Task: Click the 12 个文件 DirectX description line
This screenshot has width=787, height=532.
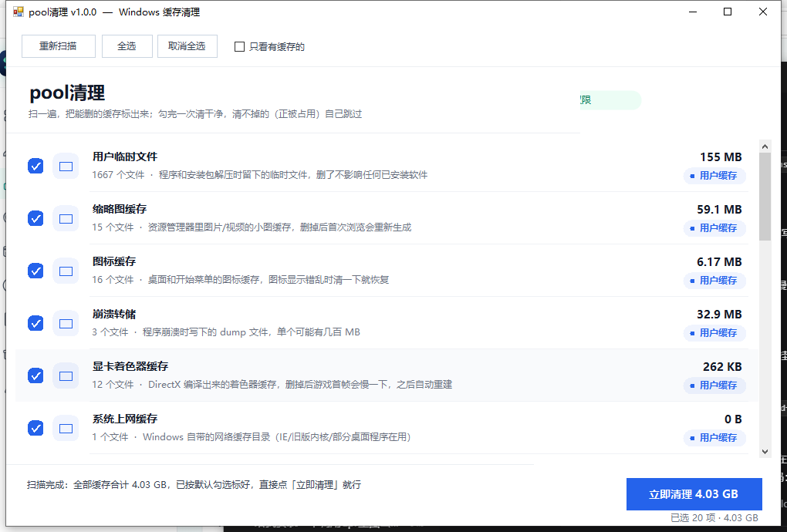Action: click(x=272, y=385)
